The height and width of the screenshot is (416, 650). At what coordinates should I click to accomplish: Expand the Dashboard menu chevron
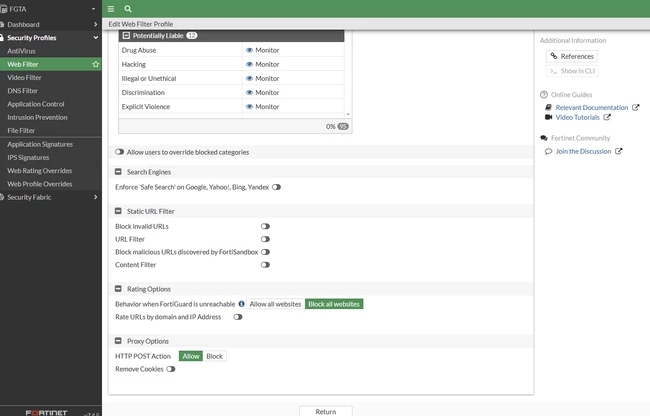click(96, 24)
